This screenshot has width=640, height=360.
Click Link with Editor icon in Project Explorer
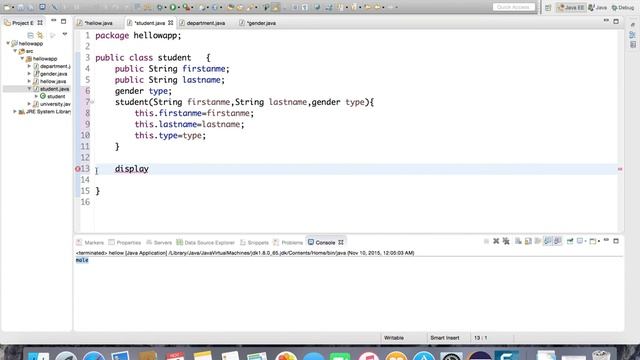40,35
